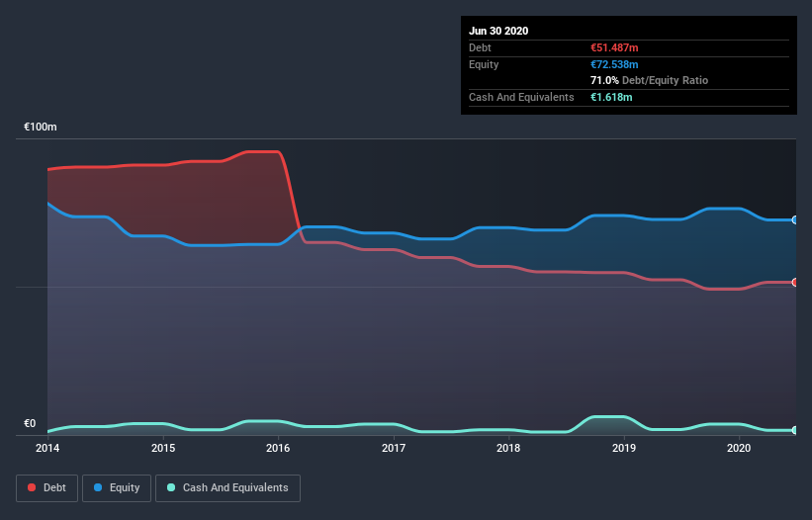Click the 2019 x-axis label

coord(624,448)
